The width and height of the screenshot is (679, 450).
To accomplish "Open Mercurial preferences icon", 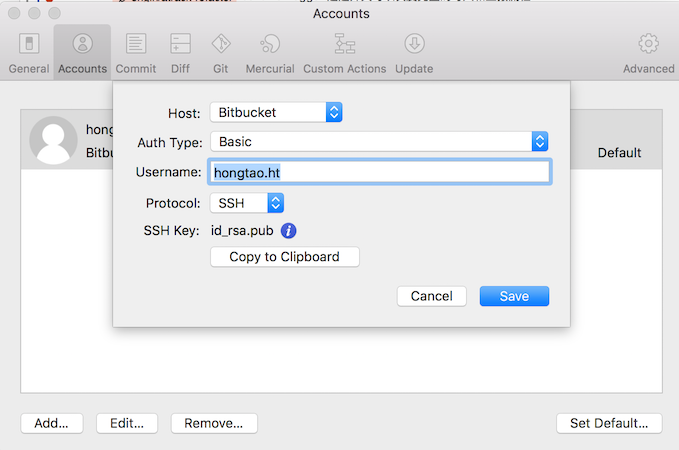I will (x=270, y=44).
